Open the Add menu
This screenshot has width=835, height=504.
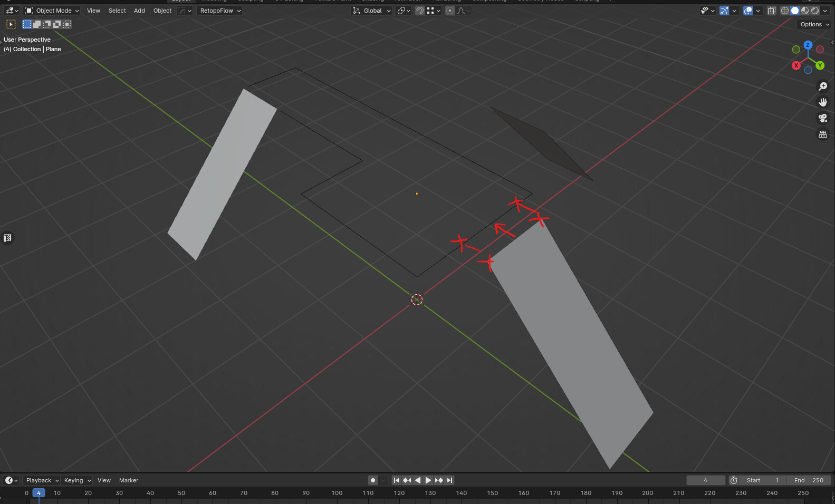[139, 11]
